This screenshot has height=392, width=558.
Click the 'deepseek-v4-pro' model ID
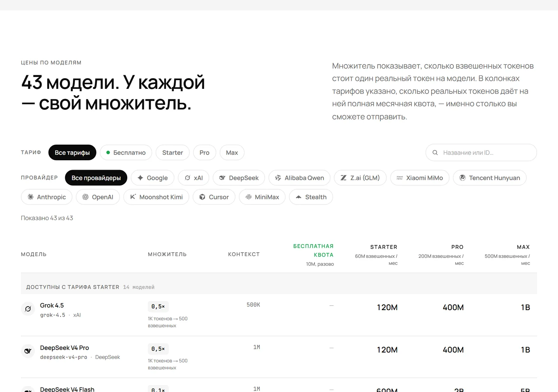pyautogui.click(x=63, y=357)
